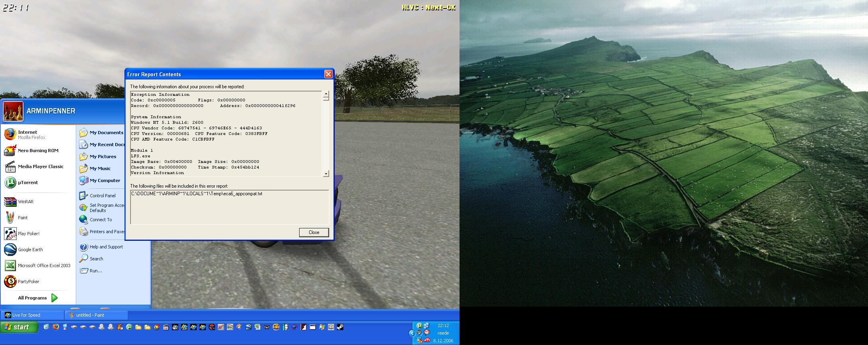Open My Documents from Start menu
868x345 pixels.
101,133
